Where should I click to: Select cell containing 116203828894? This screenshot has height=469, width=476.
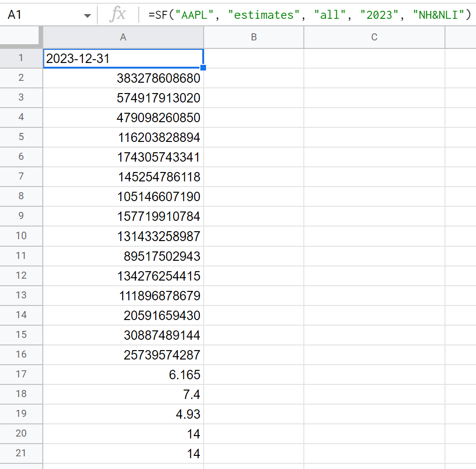pyautogui.click(x=123, y=137)
